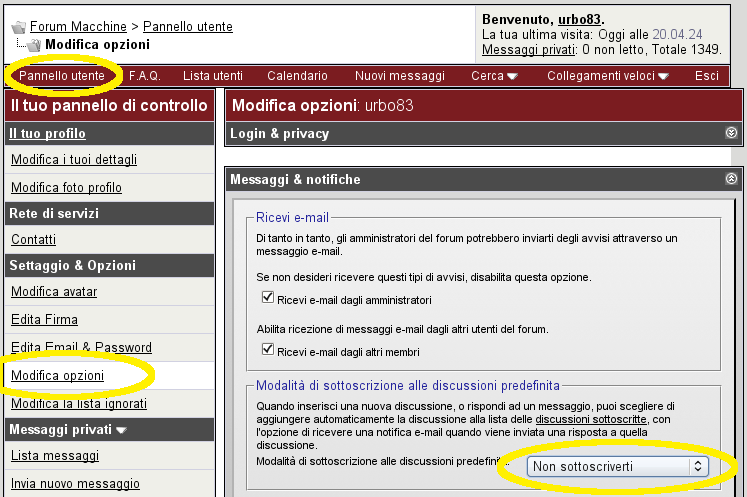Viewport: 747px width, 497px height.
Task: Open Modifica i tuoi dettagli link
Action: pos(74,160)
